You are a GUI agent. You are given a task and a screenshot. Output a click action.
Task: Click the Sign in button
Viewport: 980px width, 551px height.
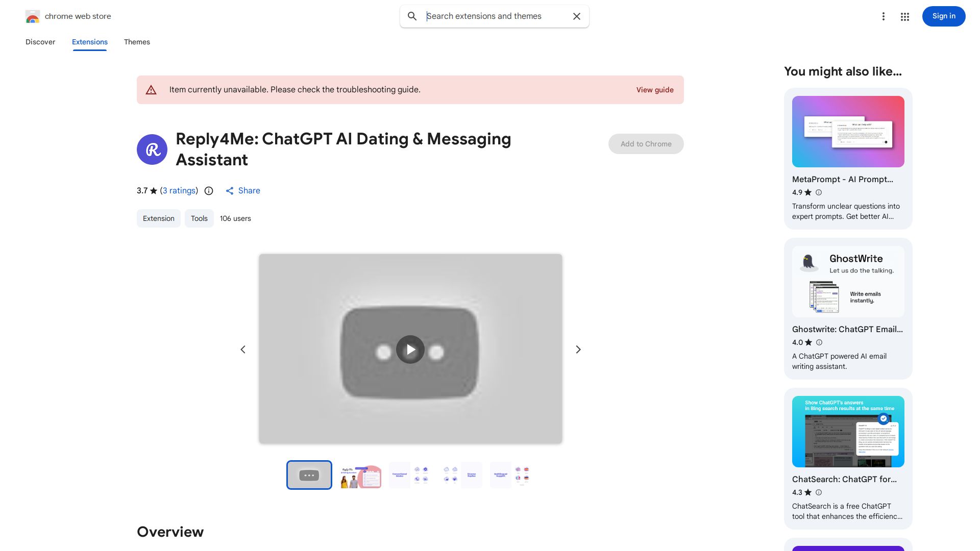(943, 16)
